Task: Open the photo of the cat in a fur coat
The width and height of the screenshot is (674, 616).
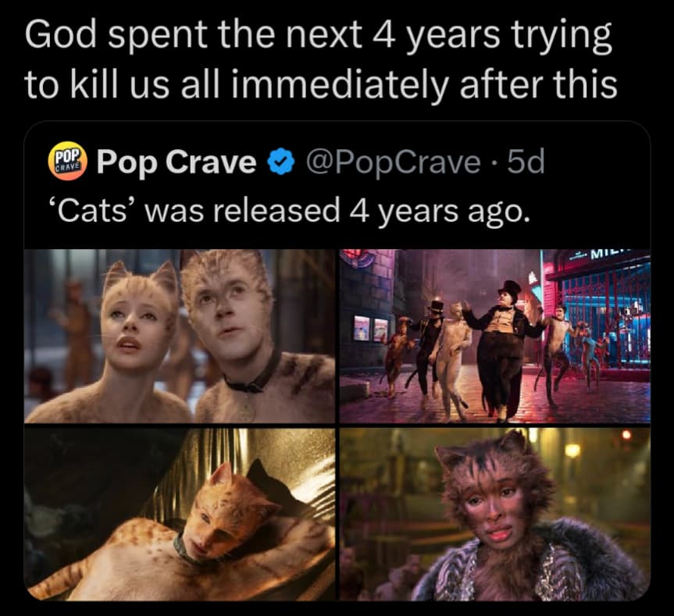Action: (494, 514)
